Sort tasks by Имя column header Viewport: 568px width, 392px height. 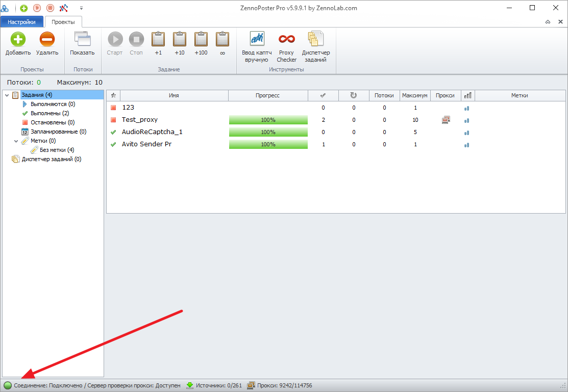pyautogui.click(x=174, y=95)
